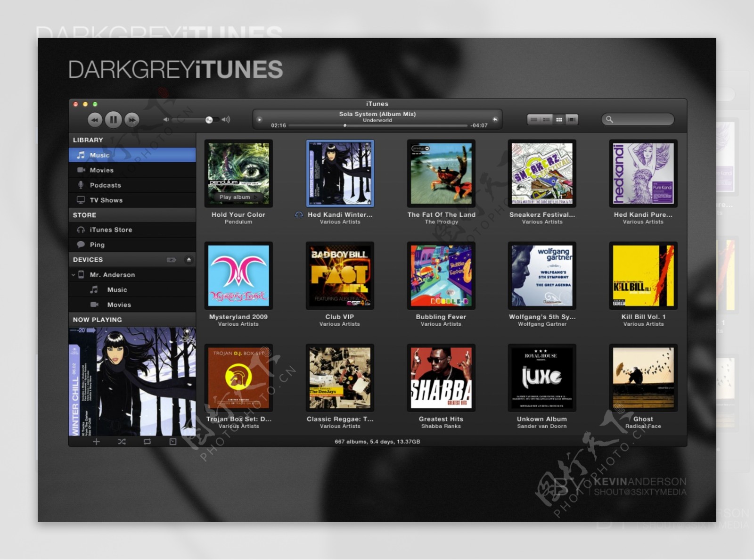The width and height of the screenshot is (754, 560).
Task: Open Music under Mr. Anderson
Action: pos(132,290)
